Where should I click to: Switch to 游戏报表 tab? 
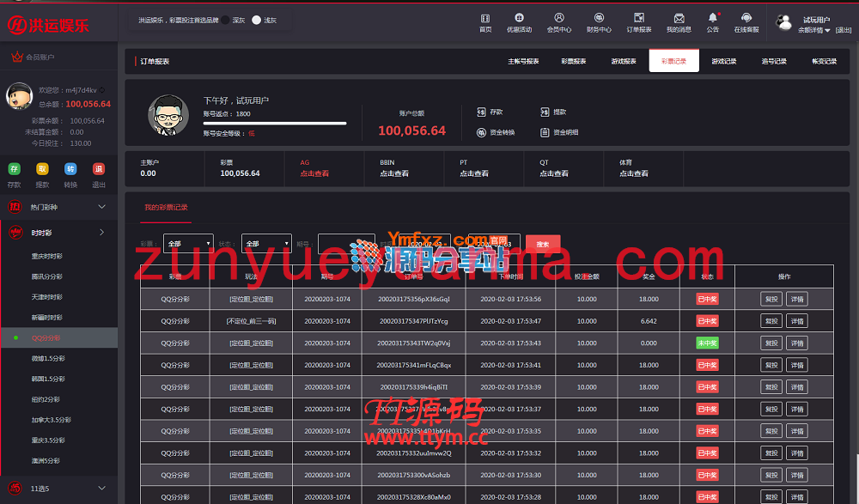tap(624, 61)
